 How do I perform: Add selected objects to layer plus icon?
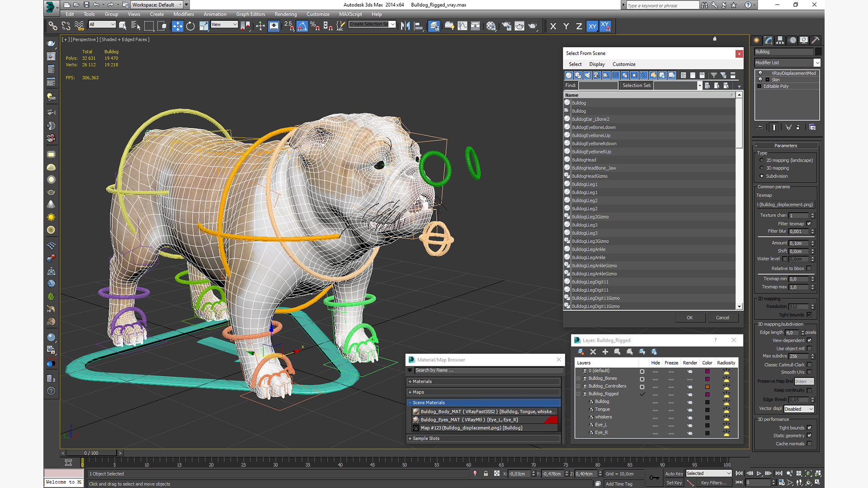click(x=605, y=352)
